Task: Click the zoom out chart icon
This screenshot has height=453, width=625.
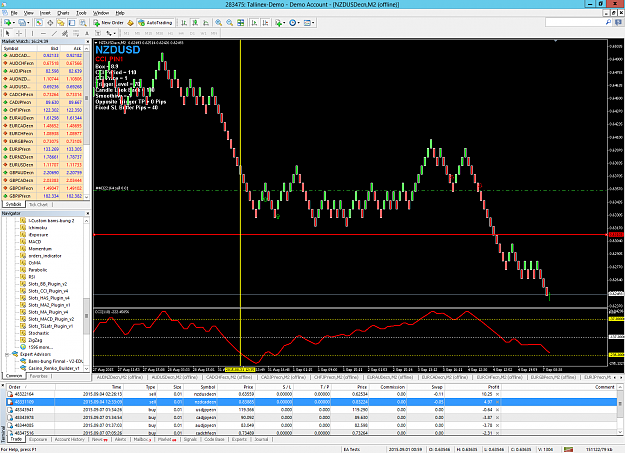Action: point(230,23)
